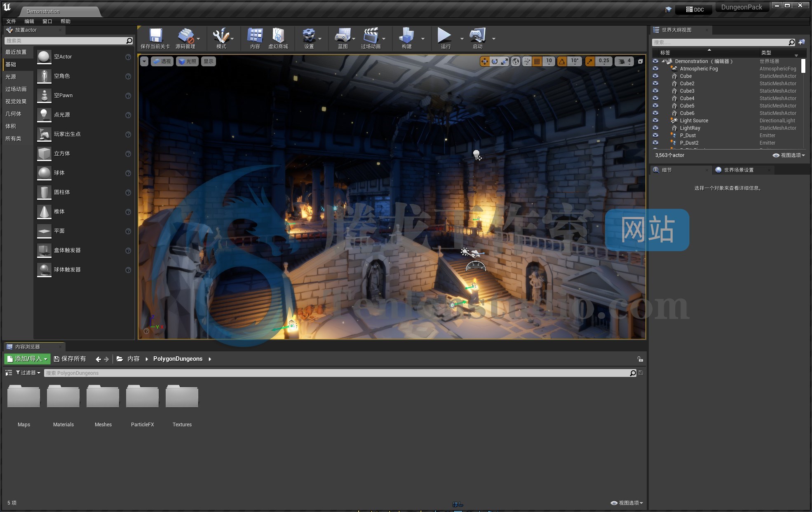Toggle scale snapping icon in viewport
Image resolution: width=812 pixels, height=512 pixels.
[590, 61]
